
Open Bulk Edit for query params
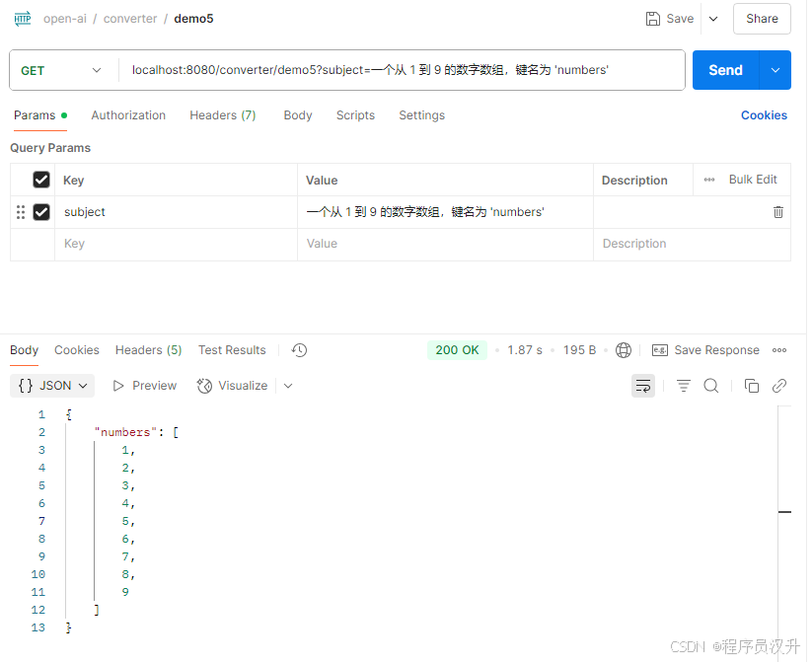pyautogui.click(x=753, y=180)
